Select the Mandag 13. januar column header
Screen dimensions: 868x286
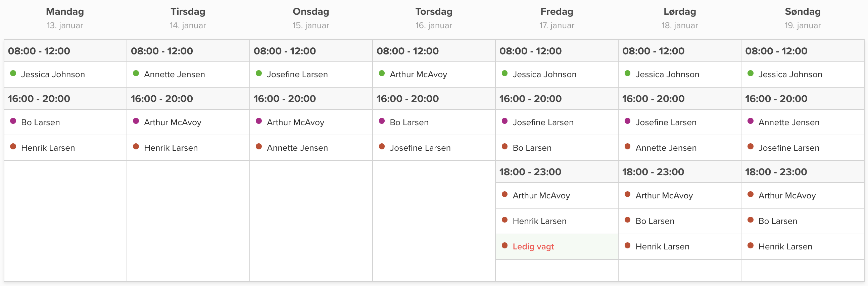[x=65, y=18]
